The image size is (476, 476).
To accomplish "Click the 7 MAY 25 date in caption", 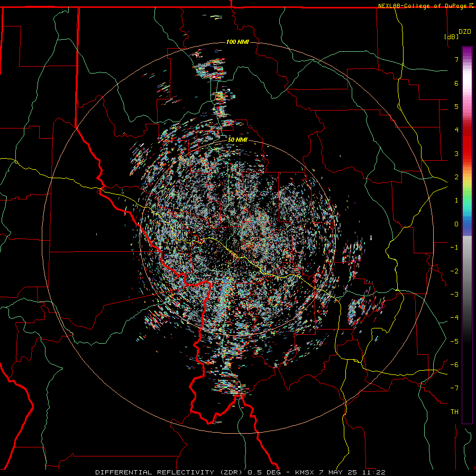I will (x=337, y=472).
